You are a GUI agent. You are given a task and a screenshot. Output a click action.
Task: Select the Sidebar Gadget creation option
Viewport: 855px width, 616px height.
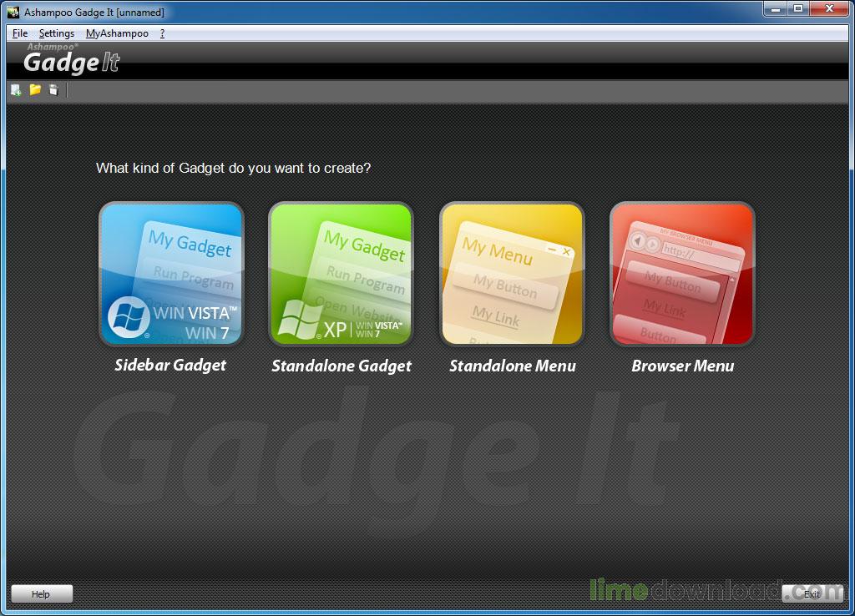coord(170,274)
